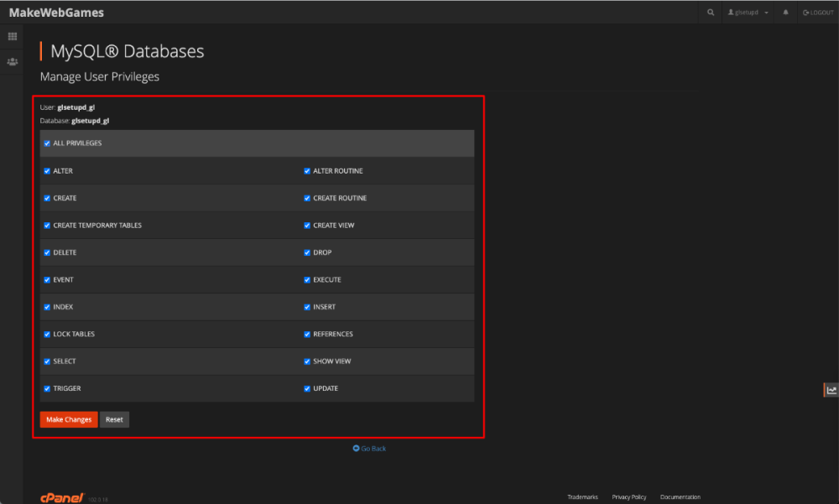Log out using the LOGOUT link
This screenshot has width=839, height=504.
click(818, 13)
